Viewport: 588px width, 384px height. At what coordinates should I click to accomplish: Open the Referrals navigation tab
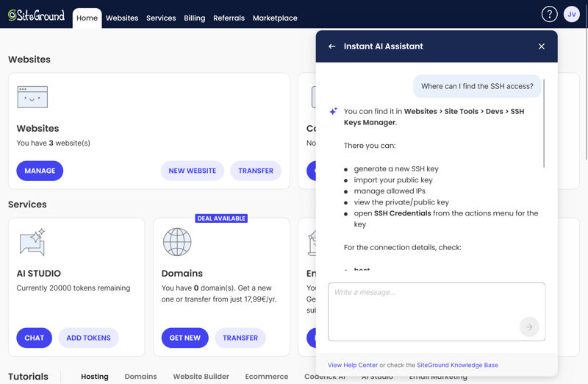[229, 18]
